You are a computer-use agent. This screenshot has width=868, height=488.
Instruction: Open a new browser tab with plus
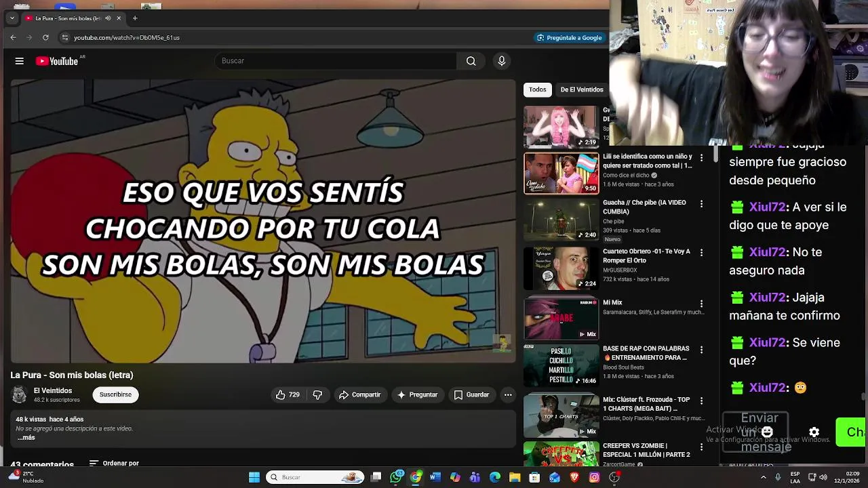[135, 18]
